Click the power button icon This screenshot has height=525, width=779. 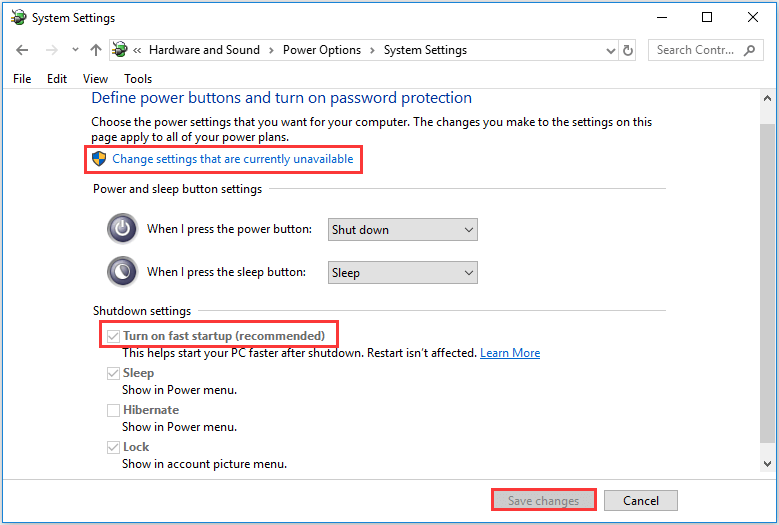pos(122,229)
